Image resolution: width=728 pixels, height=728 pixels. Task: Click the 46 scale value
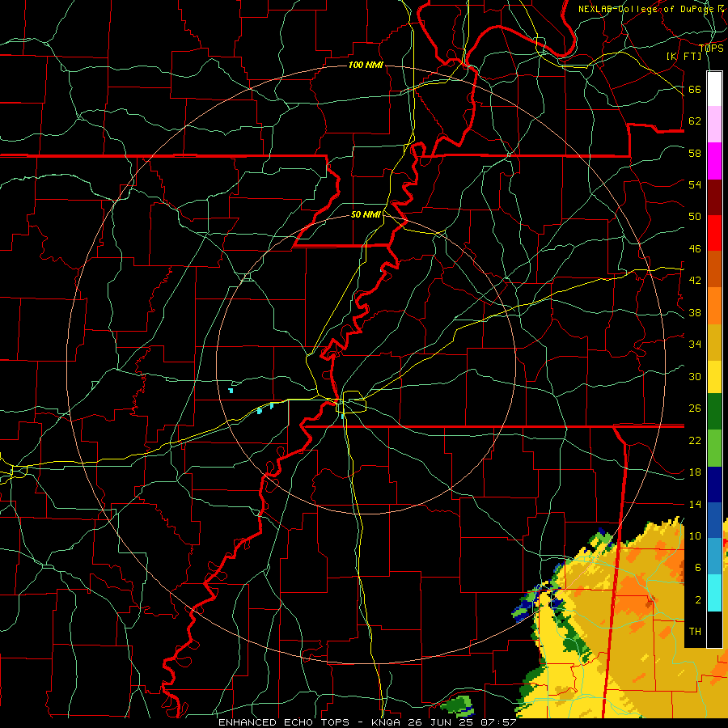695,249
